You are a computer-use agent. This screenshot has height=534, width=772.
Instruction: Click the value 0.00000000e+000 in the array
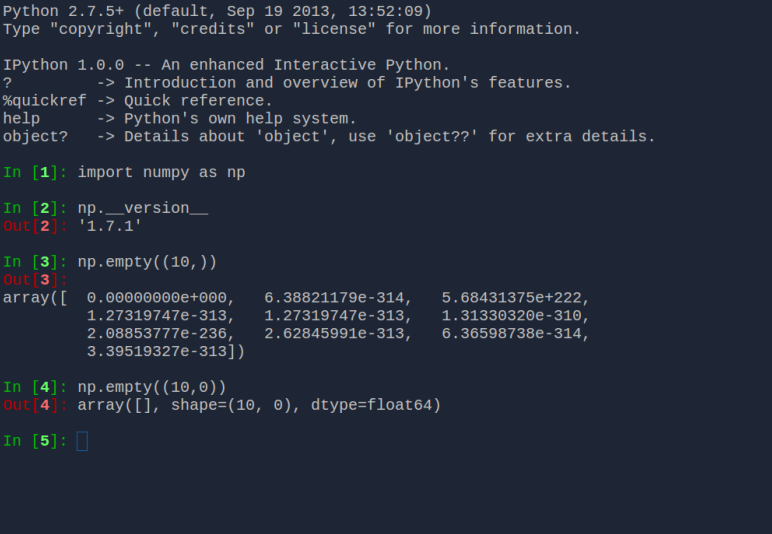pos(157,298)
